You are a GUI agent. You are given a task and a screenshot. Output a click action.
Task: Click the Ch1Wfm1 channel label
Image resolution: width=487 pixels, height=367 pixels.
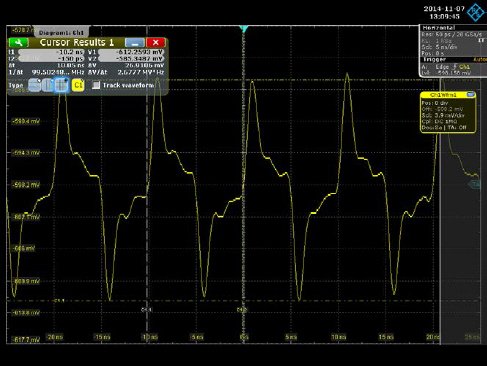(x=443, y=95)
